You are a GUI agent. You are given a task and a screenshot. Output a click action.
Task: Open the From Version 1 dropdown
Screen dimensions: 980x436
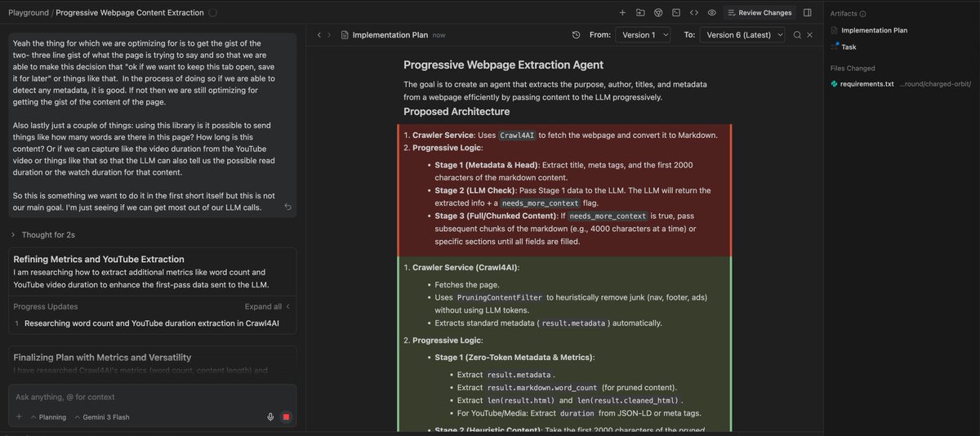coord(643,35)
